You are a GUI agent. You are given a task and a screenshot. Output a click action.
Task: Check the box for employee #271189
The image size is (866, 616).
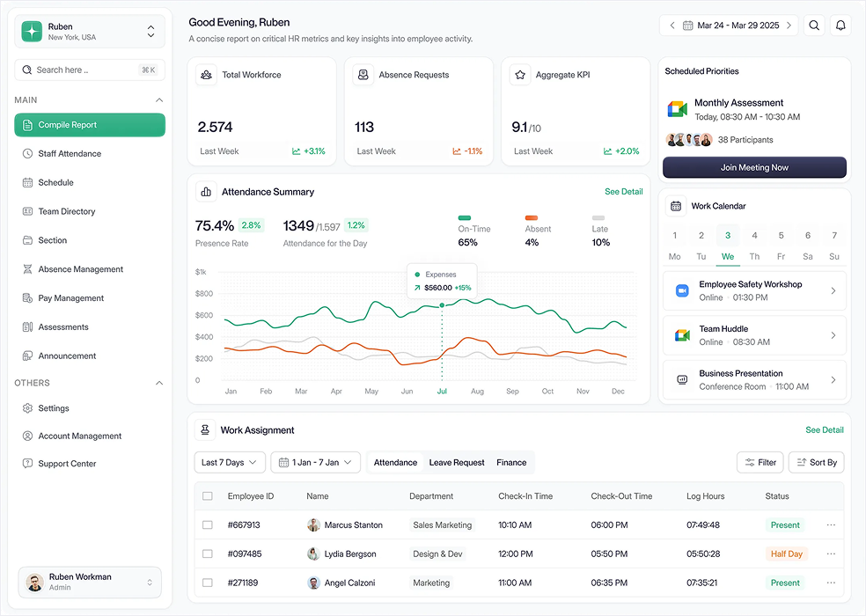(208, 583)
